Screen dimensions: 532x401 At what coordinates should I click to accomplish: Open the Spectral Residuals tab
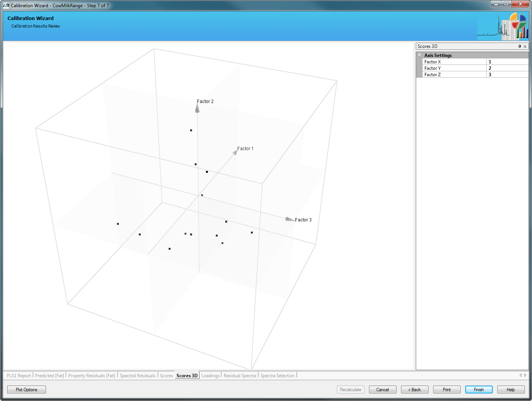coord(137,376)
